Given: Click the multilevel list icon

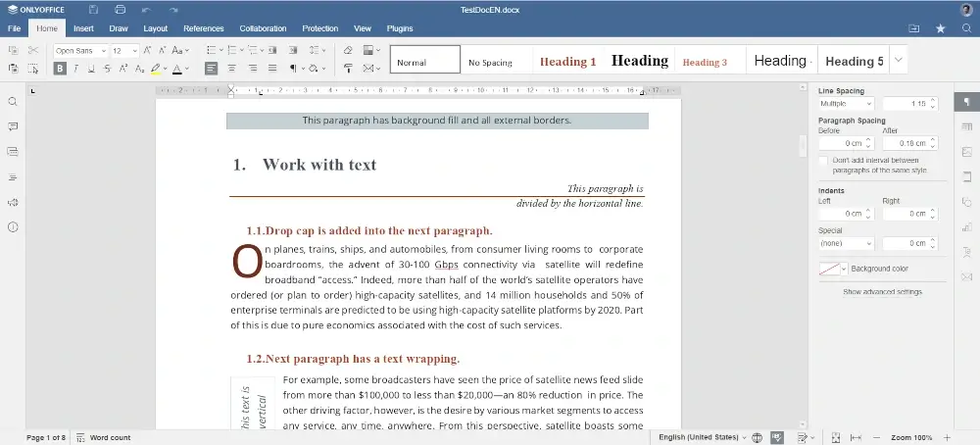Looking at the screenshot, I should click(x=253, y=51).
